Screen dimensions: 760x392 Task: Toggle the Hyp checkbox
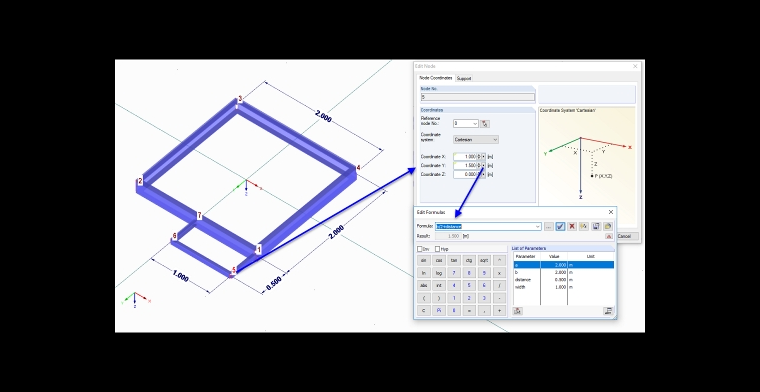[x=437, y=249]
